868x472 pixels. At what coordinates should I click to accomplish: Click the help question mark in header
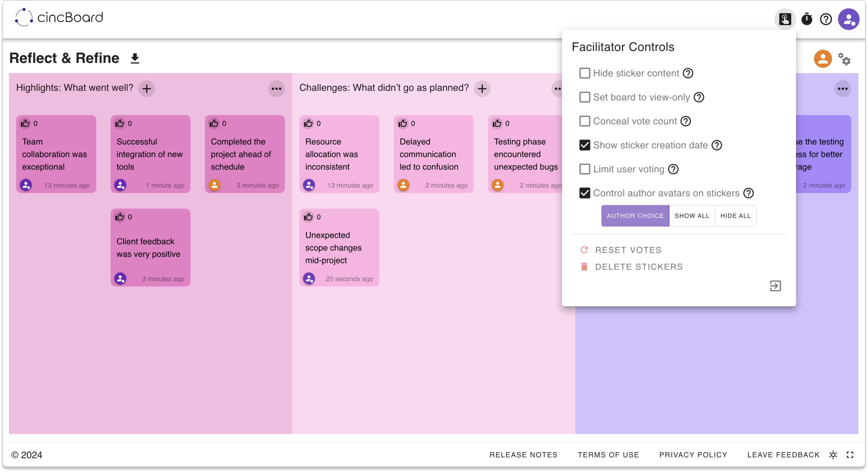coord(826,19)
